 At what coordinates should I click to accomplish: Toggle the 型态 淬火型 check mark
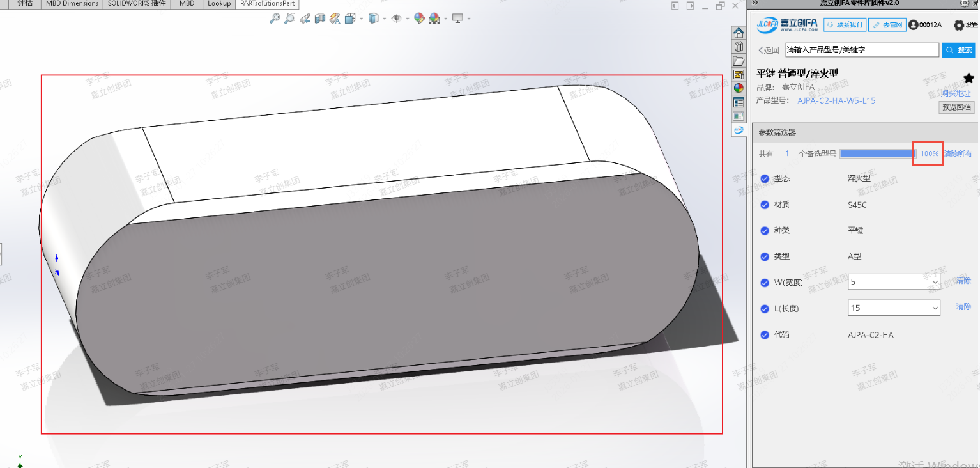pos(765,178)
